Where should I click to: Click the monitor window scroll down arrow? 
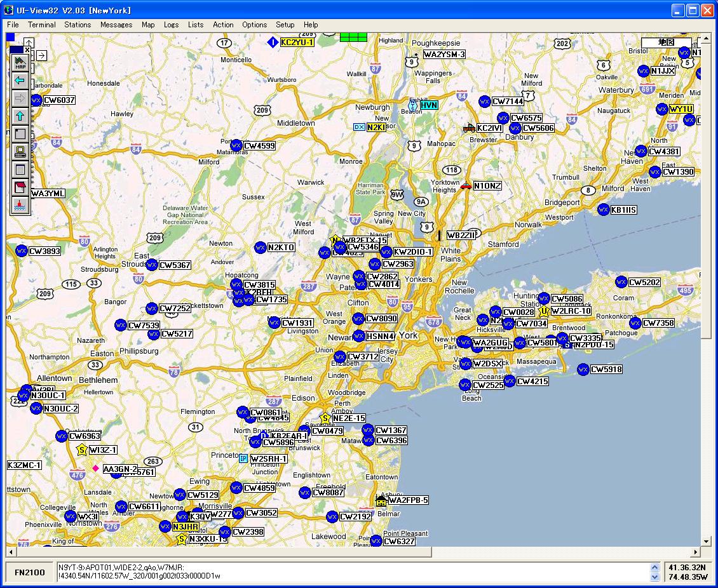click(x=654, y=577)
